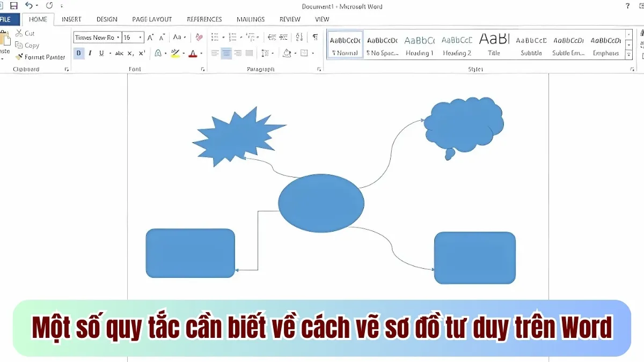Apply yellow Text Highlight Color
Screen dimensions: 644x362
(x=175, y=53)
